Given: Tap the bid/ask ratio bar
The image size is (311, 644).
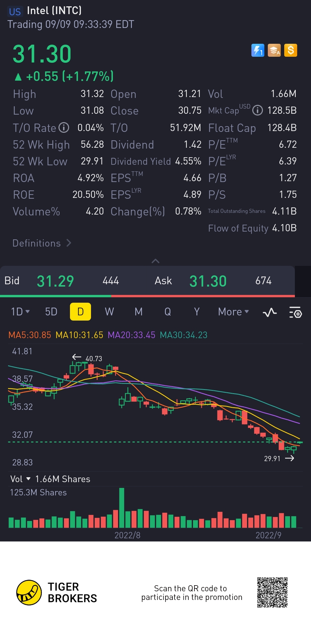Looking at the screenshot, I should click(147, 296).
